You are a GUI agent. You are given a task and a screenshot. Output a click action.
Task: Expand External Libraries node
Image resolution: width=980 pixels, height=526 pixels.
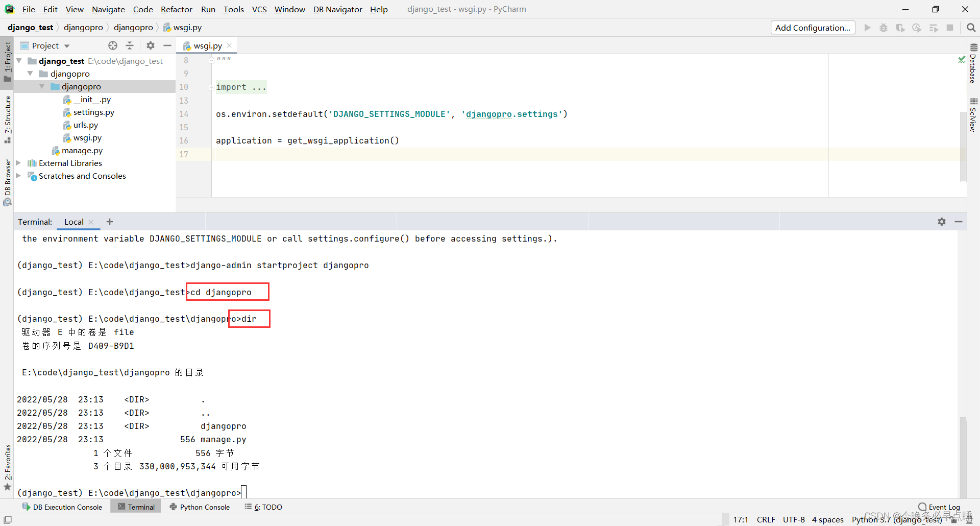pyautogui.click(x=19, y=163)
